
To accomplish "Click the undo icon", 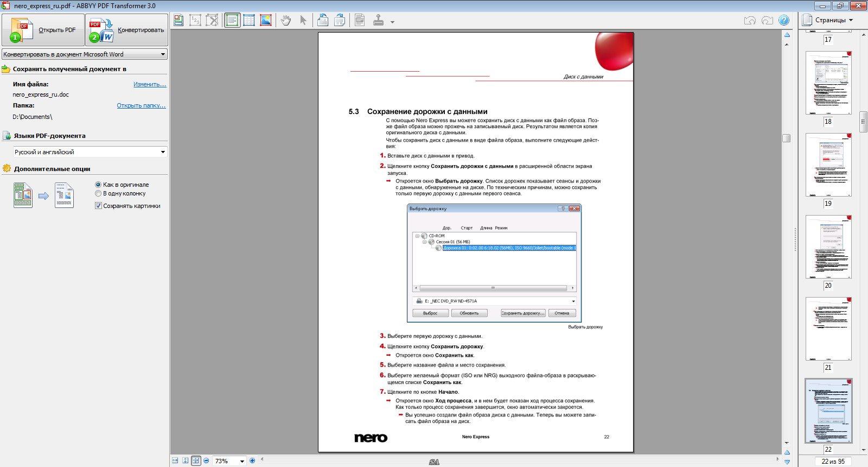I will pos(750,21).
